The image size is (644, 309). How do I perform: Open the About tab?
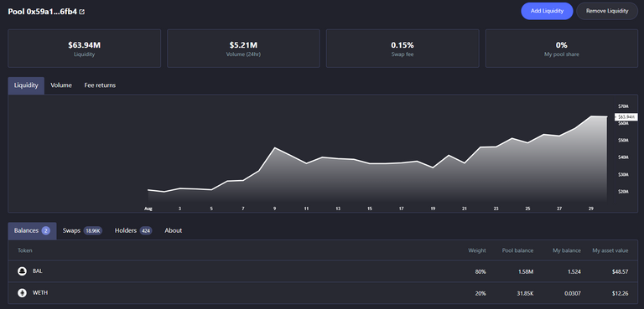point(174,230)
